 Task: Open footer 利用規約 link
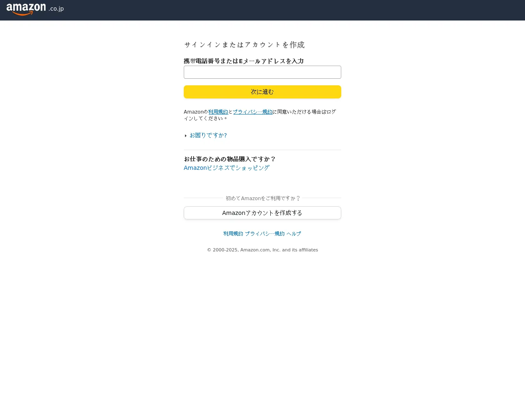point(233,234)
